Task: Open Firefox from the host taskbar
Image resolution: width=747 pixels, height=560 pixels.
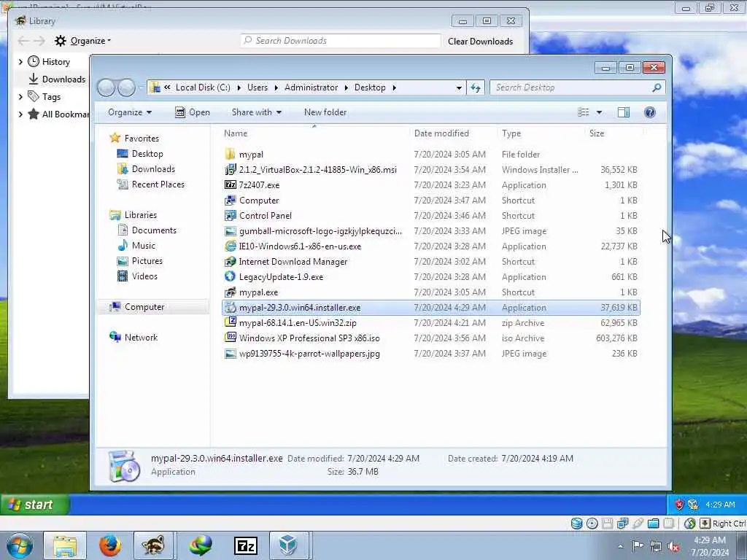Action: click(x=110, y=545)
